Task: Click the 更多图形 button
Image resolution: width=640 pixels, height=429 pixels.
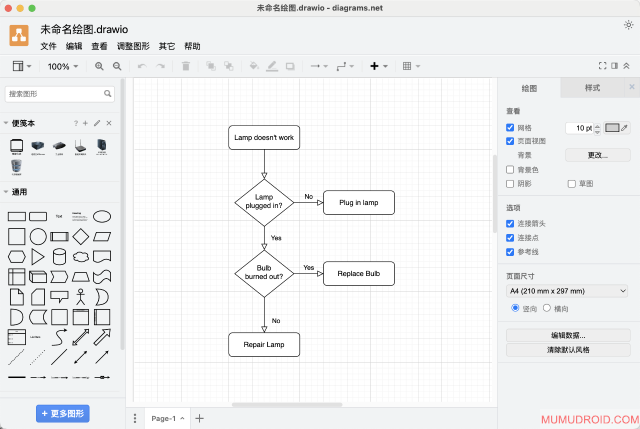Action: pos(63,413)
